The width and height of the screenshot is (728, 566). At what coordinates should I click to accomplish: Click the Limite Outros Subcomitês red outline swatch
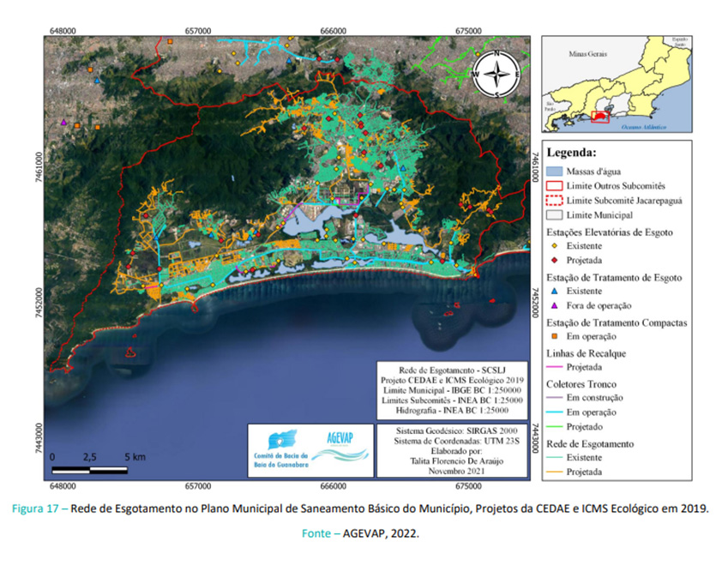[555, 185]
